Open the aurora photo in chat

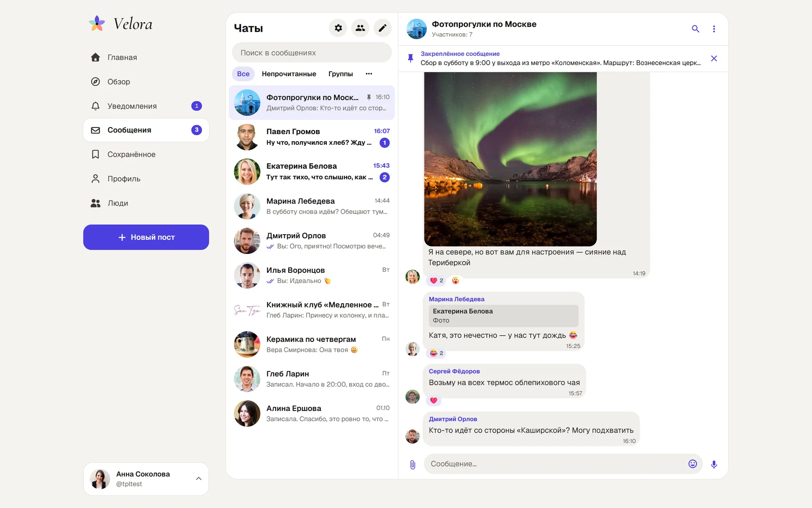(x=511, y=159)
